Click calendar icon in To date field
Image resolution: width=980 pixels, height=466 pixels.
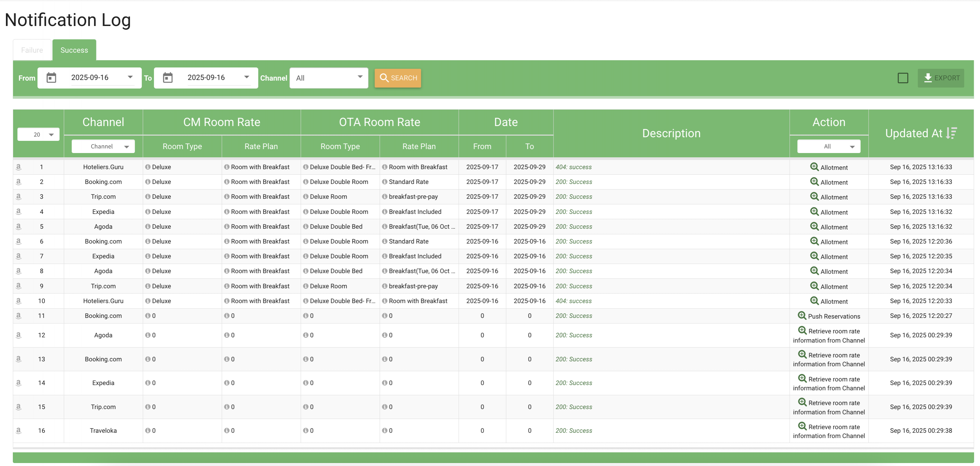click(168, 78)
